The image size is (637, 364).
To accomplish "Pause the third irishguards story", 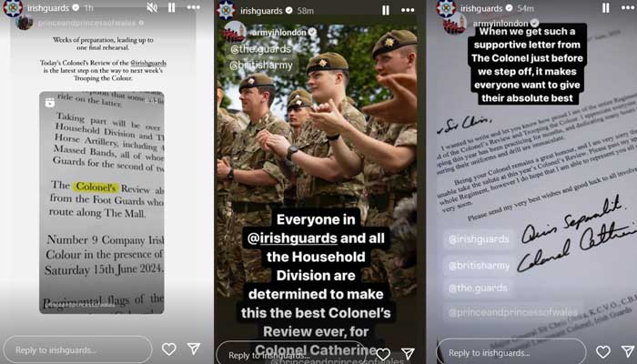I will (x=606, y=7).
